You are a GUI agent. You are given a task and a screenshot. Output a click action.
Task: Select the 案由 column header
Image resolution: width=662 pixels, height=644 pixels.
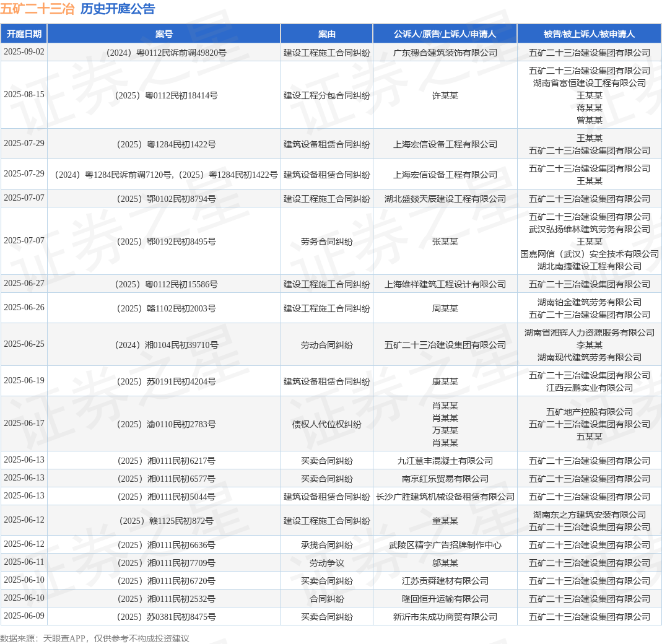327,34
